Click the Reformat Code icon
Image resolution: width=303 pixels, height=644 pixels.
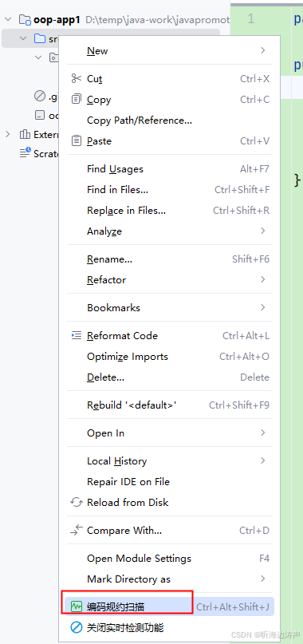pyautogui.click(x=77, y=335)
